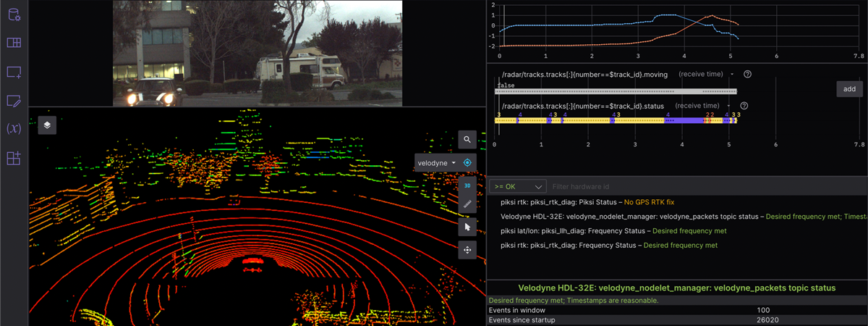Click help icon next to .status path
The image size is (868, 326).
click(744, 106)
